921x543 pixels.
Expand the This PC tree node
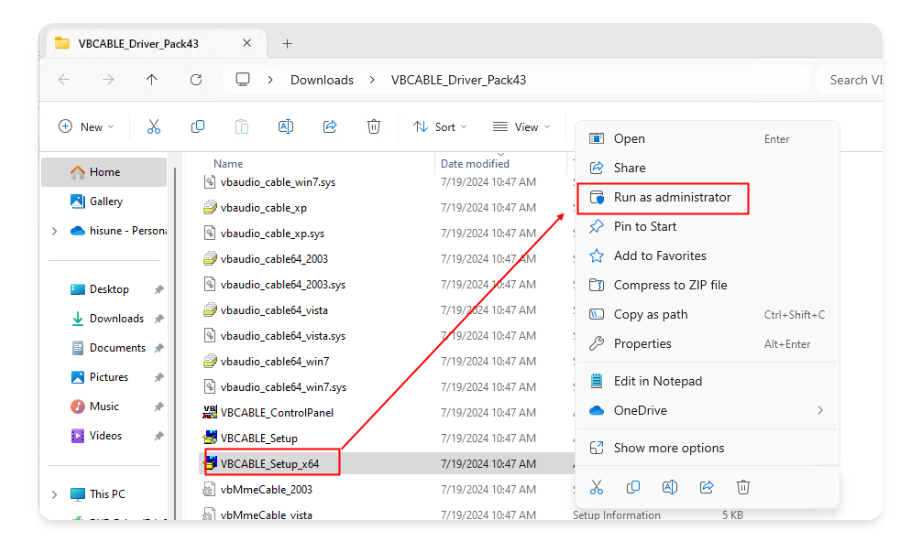[x=55, y=494]
